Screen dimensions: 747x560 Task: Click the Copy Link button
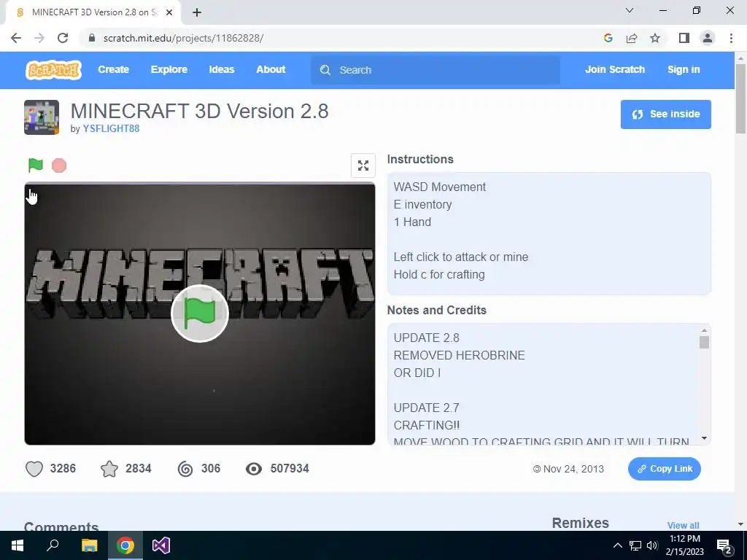coord(664,469)
